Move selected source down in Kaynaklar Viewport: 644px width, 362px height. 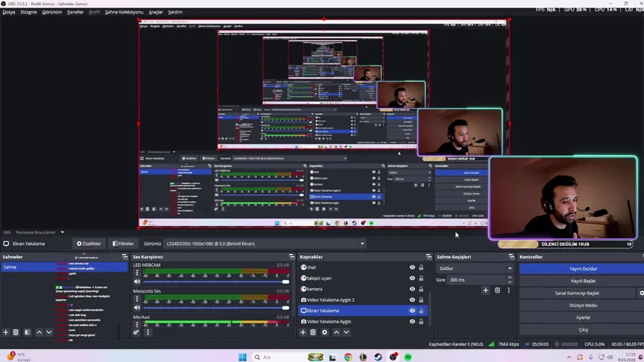click(347, 332)
